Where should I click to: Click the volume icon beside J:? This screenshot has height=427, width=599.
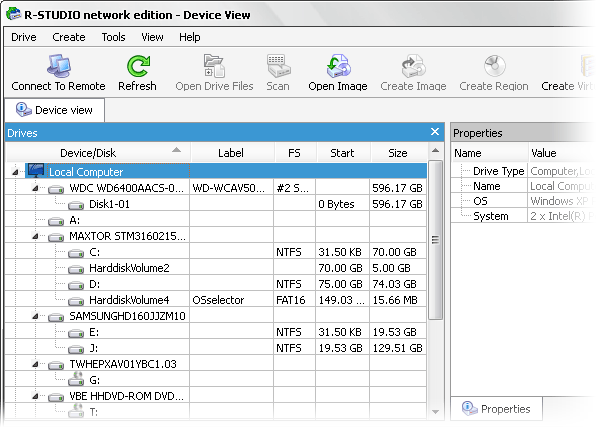[x=76, y=349]
